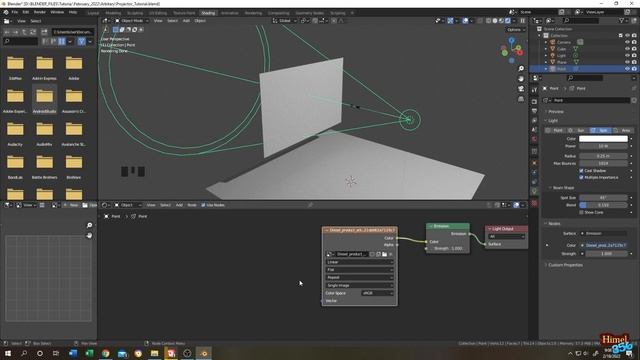Open the File menu
This screenshot has width=640, height=360.
click(x=15, y=12)
